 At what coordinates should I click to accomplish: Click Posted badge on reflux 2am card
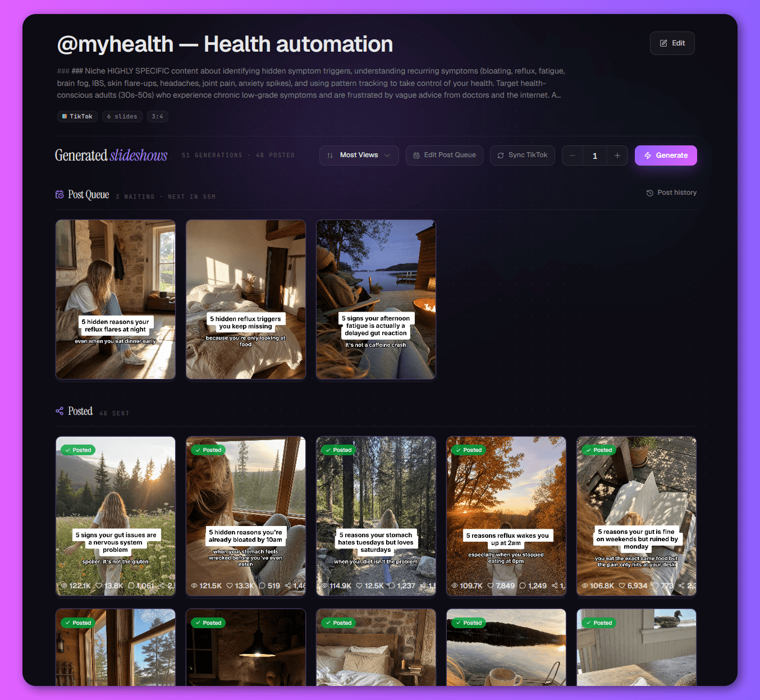pos(469,450)
